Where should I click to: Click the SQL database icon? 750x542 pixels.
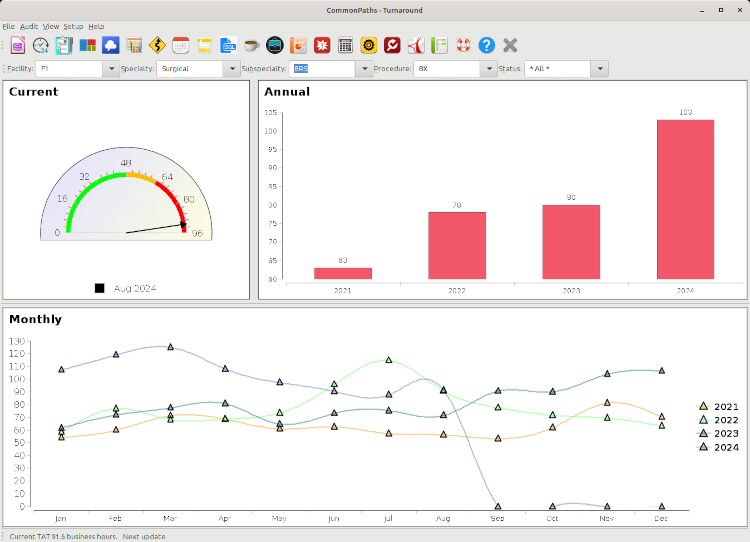pos(228,45)
